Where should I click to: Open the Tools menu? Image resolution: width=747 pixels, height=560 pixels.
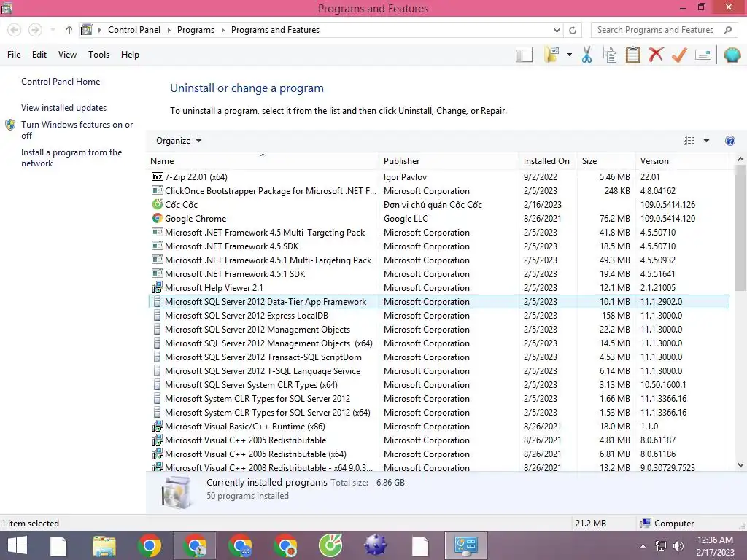pyautogui.click(x=98, y=55)
